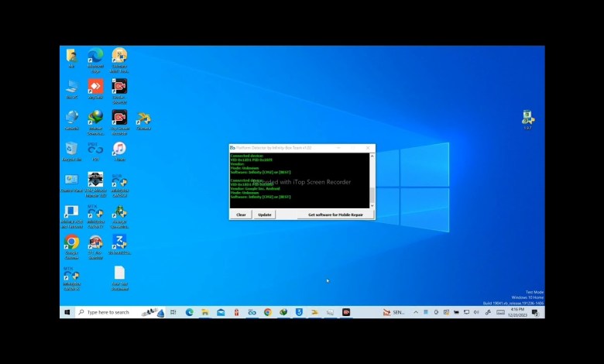604x364 pixels.
Task: Click the log scrollbar up arrow
Action: click(372, 156)
